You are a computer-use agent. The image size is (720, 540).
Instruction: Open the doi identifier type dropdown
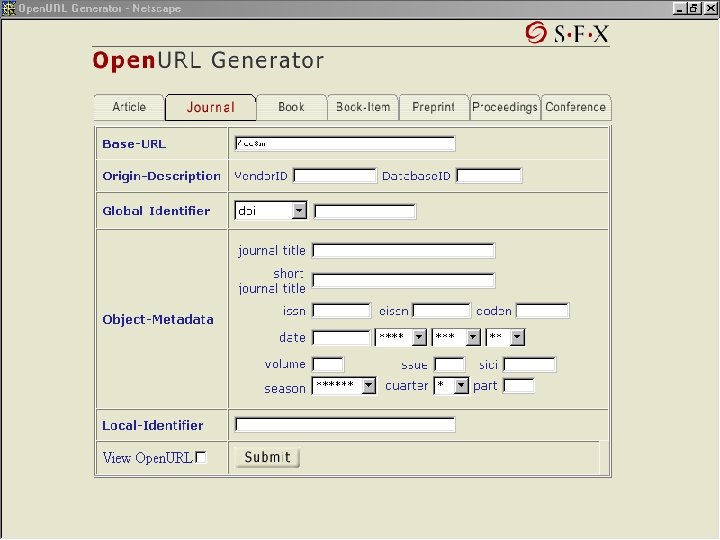pos(270,211)
